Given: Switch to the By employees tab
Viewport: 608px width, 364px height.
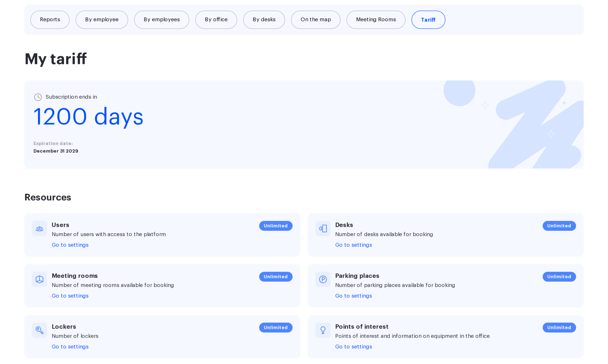Looking at the screenshot, I should (161, 20).
